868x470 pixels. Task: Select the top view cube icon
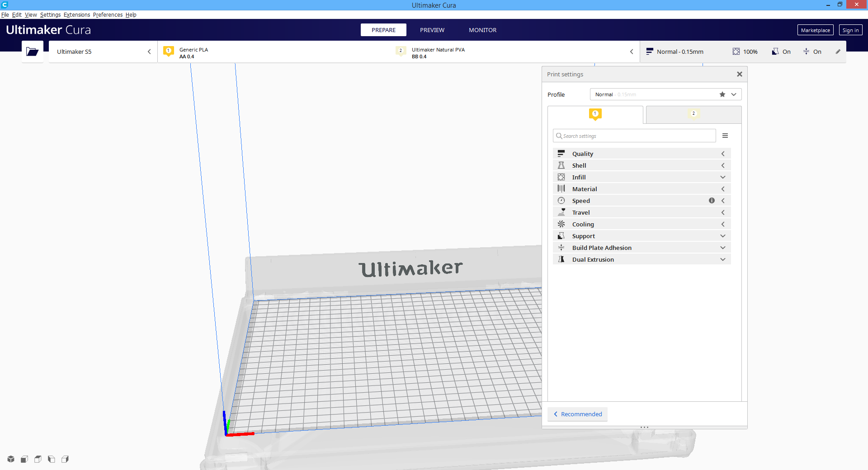(x=38, y=459)
